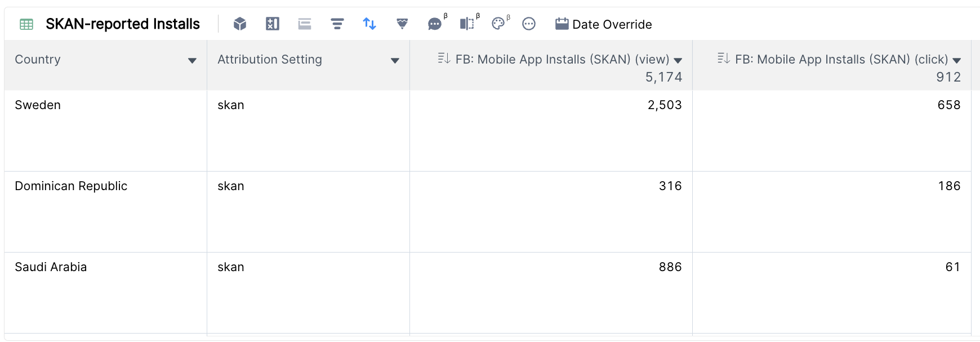Image resolution: width=980 pixels, height=342 pixels.
Task: Open the beta color palette icon
Action: click(x=498, y=24)
